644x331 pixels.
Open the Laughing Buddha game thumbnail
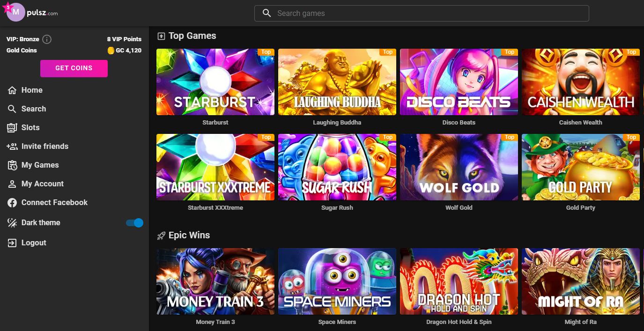(x=337, y=82)
